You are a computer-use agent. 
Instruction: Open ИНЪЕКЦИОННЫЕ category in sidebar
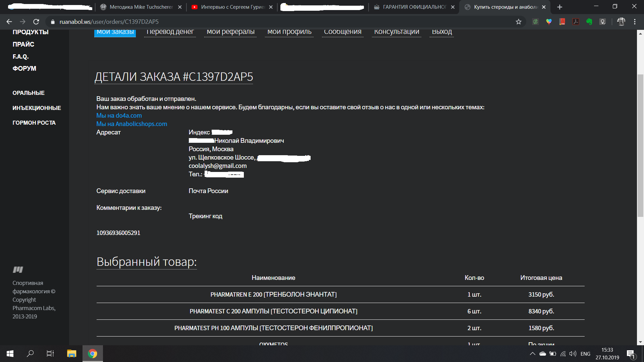point(37,108)
